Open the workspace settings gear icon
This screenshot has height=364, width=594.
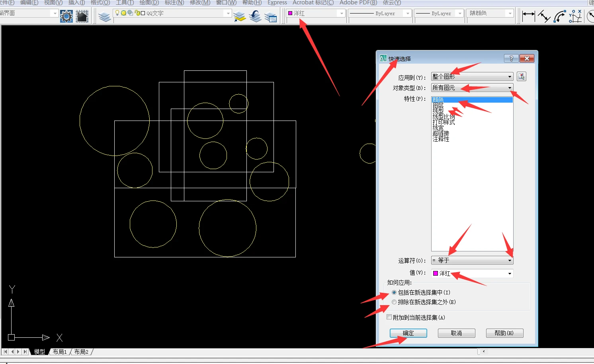(x=66, y=16)
